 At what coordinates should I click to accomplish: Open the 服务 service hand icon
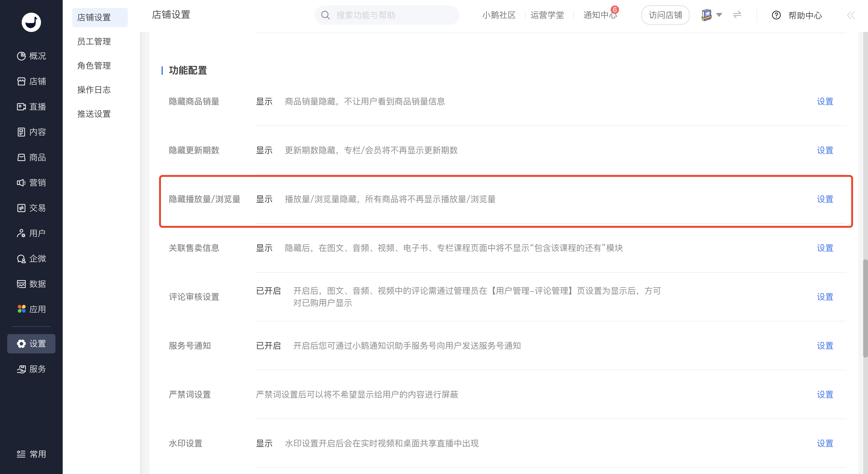[21, 369]
